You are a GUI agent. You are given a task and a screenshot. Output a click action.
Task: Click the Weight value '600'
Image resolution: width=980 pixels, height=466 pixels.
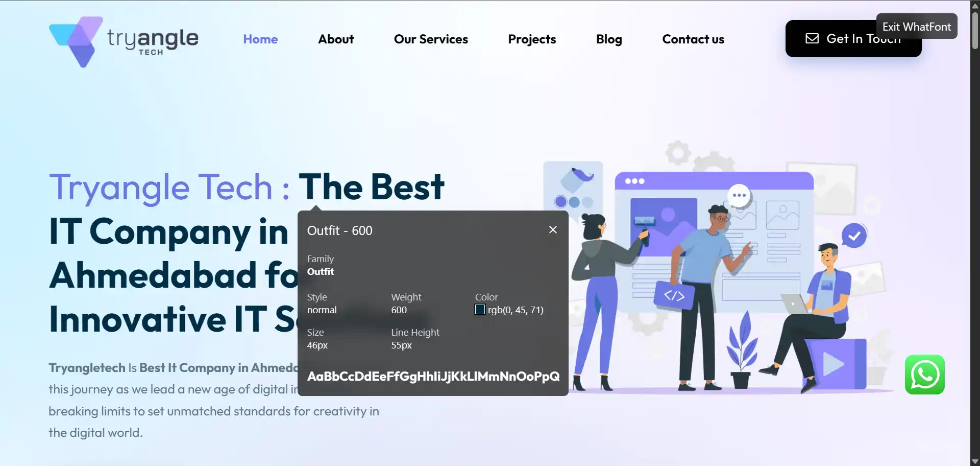click(399, 310)
